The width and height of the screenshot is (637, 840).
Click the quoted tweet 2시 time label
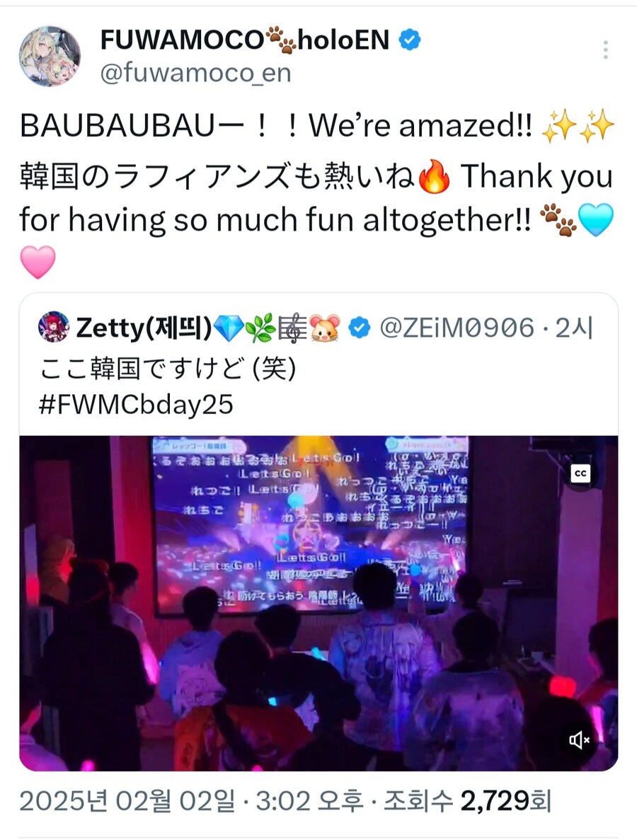click(x=574, y=328)
